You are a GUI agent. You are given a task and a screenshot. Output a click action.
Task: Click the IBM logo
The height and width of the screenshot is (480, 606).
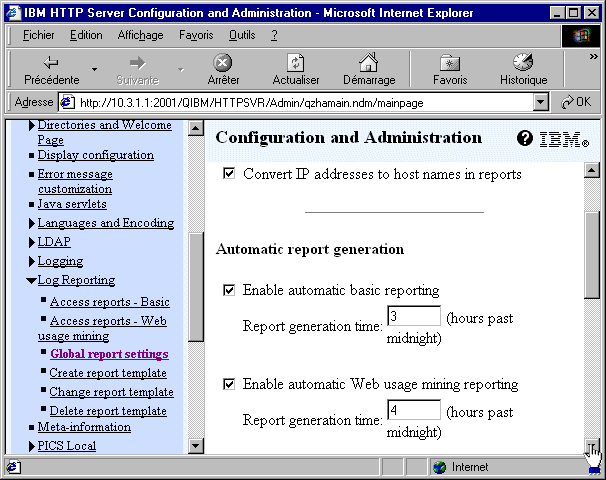pyautogui.click(x=563, y=140)
